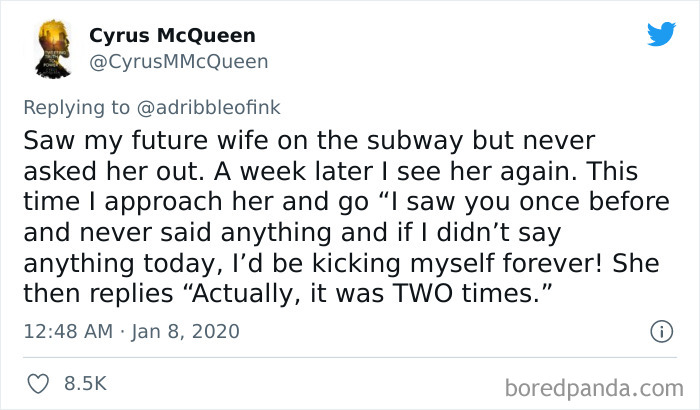Open the Cyrus McQueen display name
Viewport: 700px width, 410px height.
172,36
